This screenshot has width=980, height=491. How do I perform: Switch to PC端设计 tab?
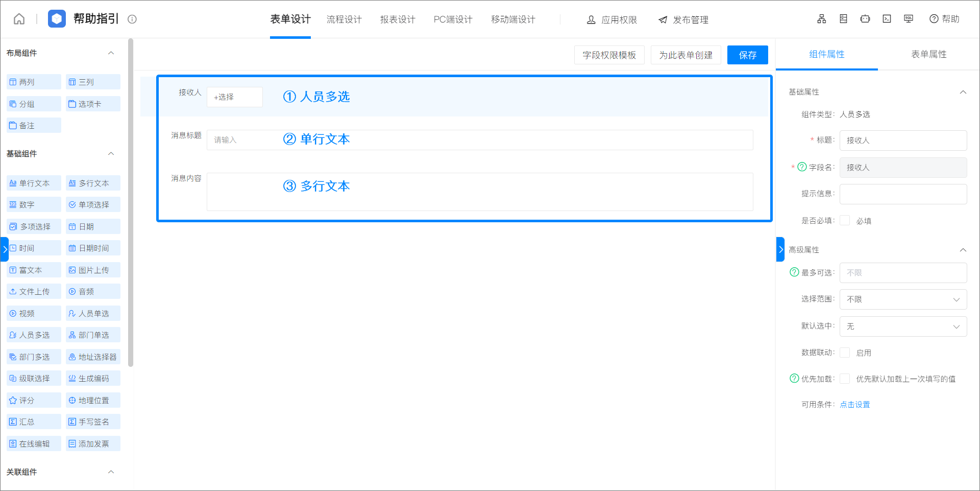point(453,19)
